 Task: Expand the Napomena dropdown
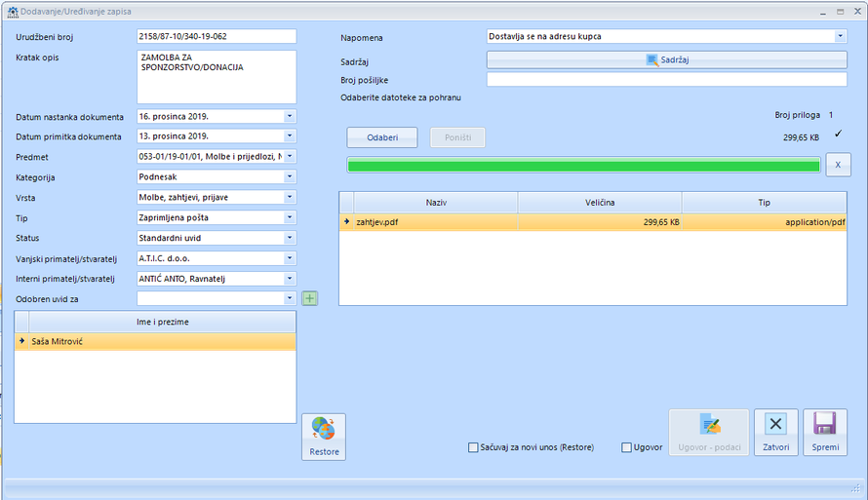point(840,37)
